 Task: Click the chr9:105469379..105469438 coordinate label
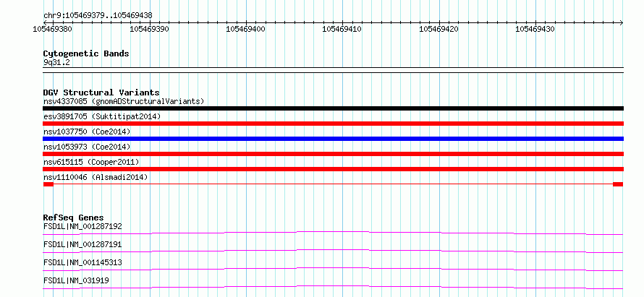click(x=98, y=15)
